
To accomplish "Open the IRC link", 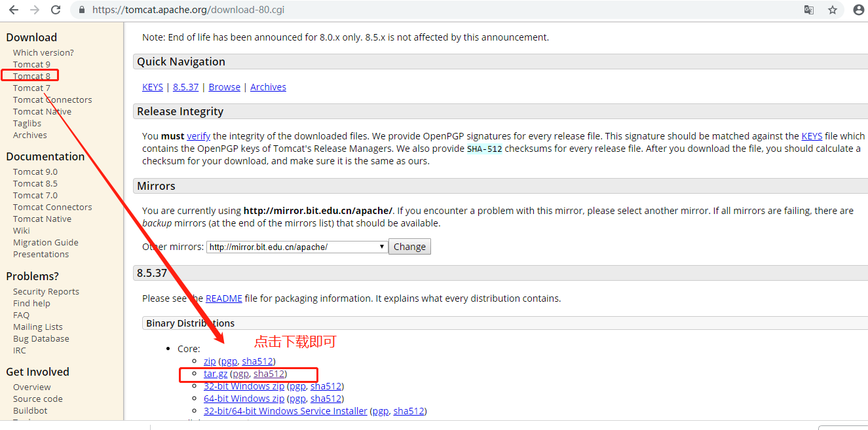I will point(20,350).
